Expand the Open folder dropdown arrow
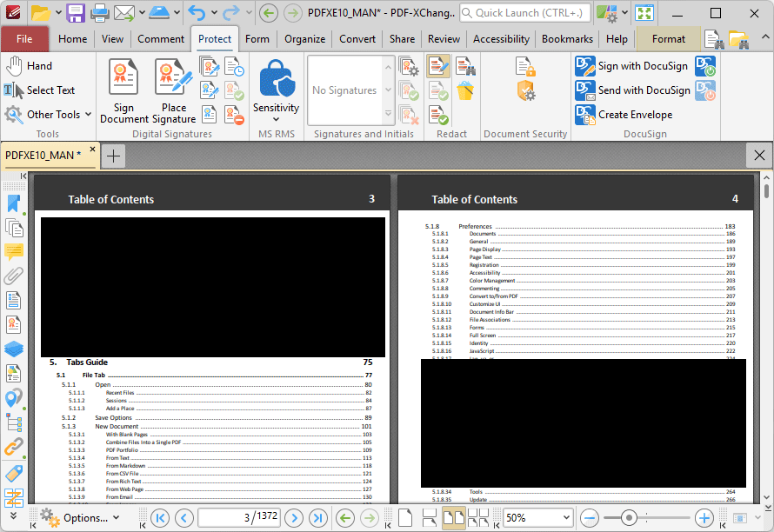This screenshot has width=774, height=532. [57, 13]
